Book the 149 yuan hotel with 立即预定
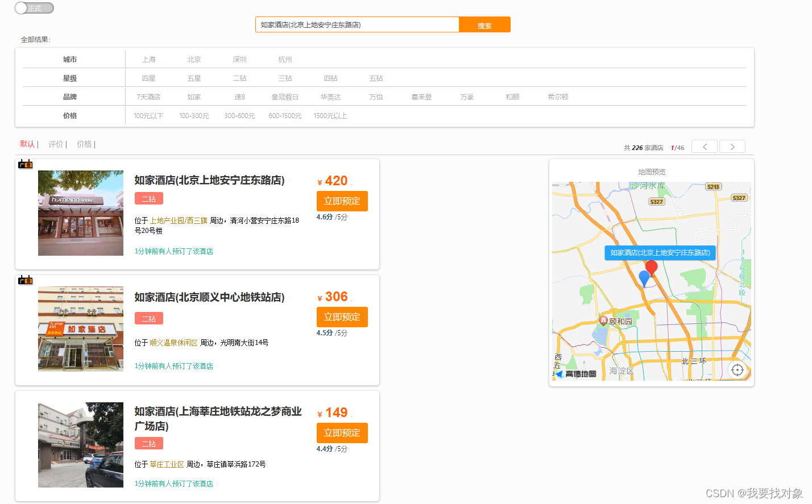 [342, 433]
